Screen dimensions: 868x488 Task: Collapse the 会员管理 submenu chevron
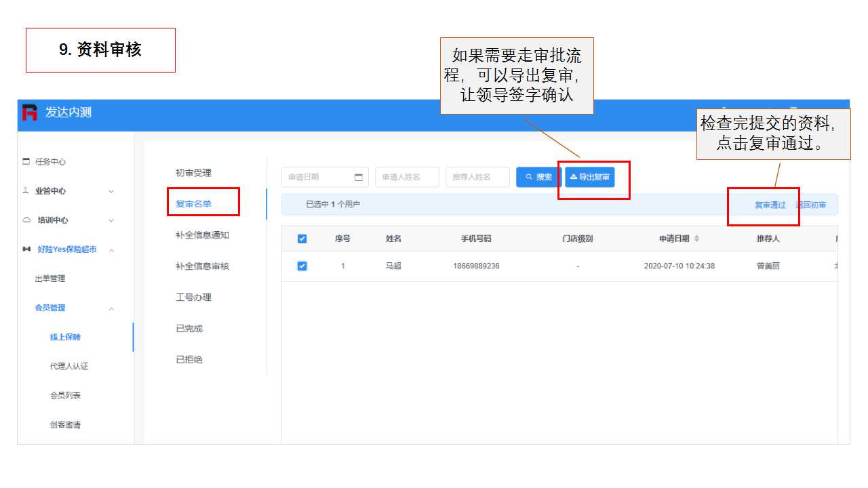point(111,308)
